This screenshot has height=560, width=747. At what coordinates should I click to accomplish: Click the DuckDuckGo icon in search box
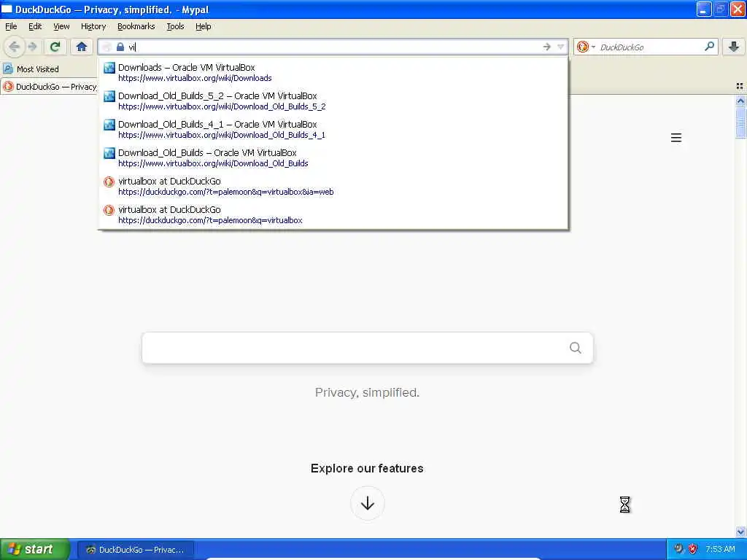(582, 47)
